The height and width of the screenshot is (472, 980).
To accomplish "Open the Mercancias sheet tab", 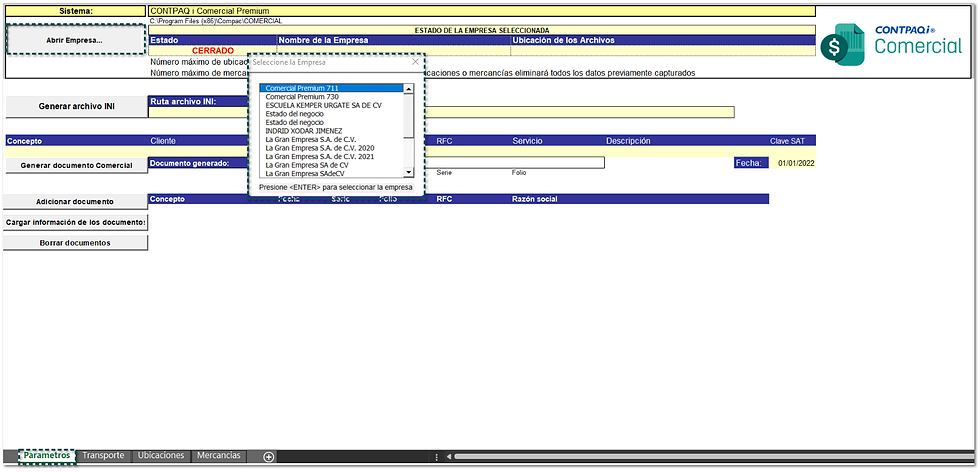I will coord(219,456).
